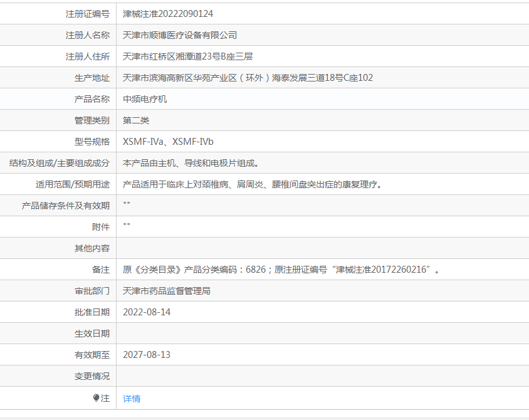Select registrant name 天津市顺博医疗设备有限公司
Screen dimensions: 529x420
point(180,35)
